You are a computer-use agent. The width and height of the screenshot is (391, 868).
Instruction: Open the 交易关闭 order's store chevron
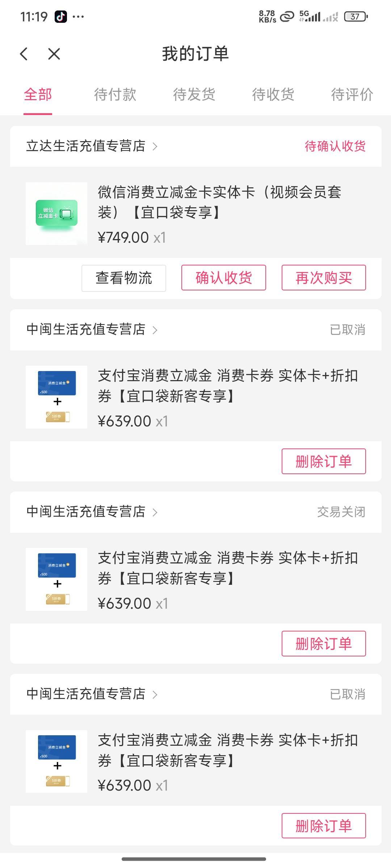[x=155, y=512]
